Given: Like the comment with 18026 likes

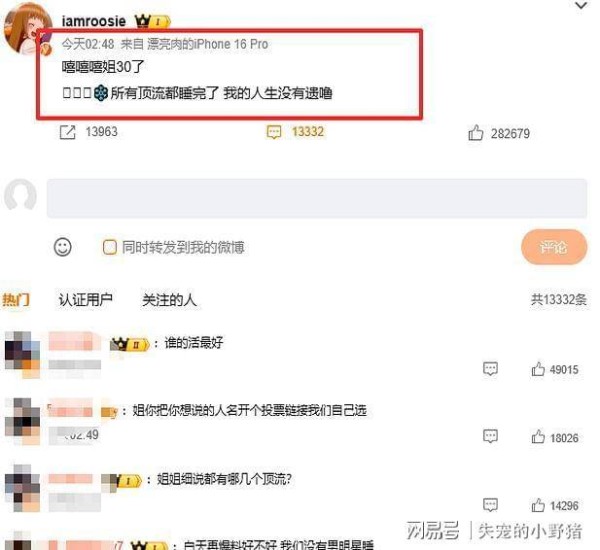Looking at the screenshot, I should (x=538, y=437).
